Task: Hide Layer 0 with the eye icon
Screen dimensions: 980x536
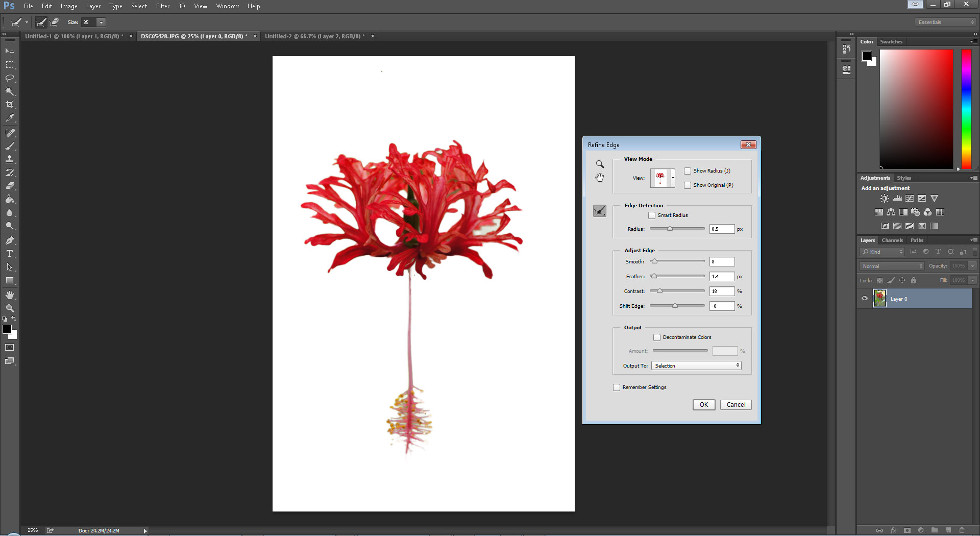Action: 865,299
